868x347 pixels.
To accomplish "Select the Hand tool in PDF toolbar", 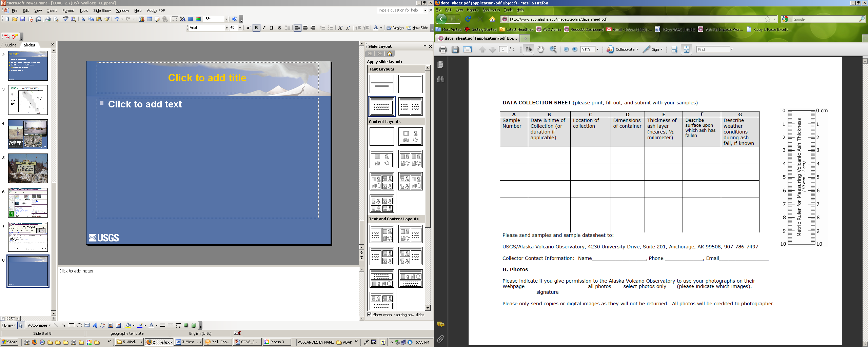I will click(540, 49).
